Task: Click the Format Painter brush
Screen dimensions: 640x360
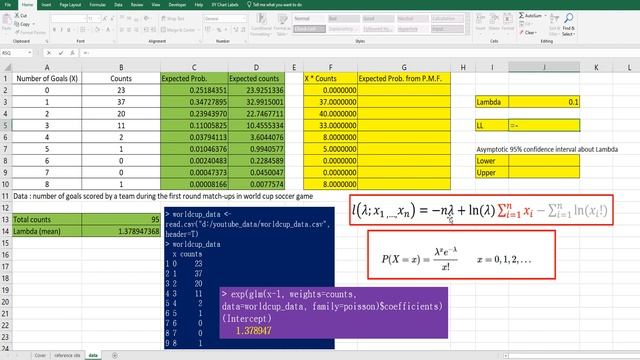Action: pyautogui.click(x=31, y=32)
